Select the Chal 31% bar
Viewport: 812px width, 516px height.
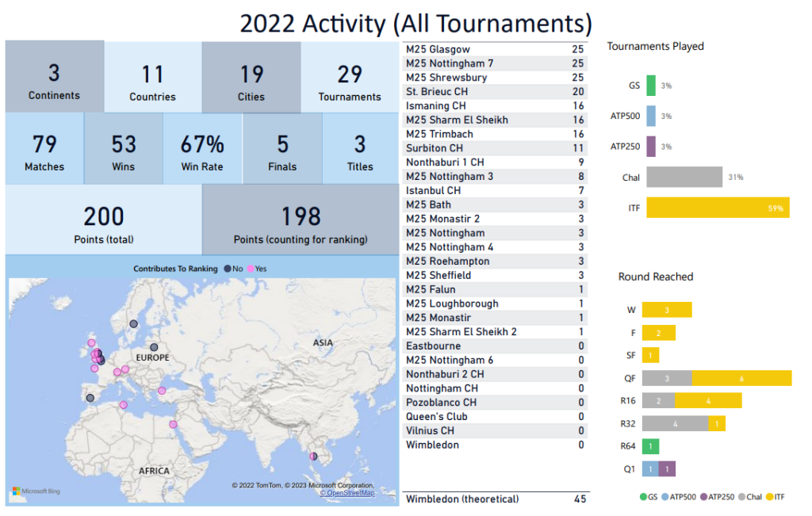(x=684, y=178)
